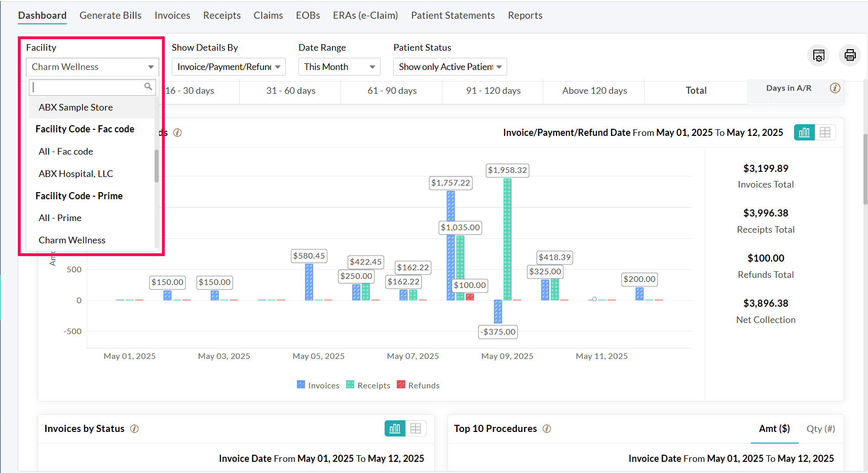The height and width of the screenshot is (473, 868).
Task: Select ABX Hospital, LLC facility option
Action: [76, 174]
